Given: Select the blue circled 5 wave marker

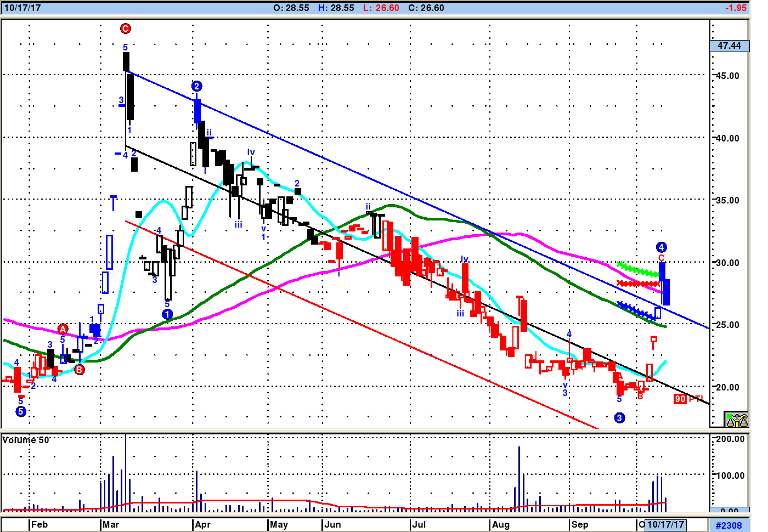Looking at the screenshot, I should 21,411.
